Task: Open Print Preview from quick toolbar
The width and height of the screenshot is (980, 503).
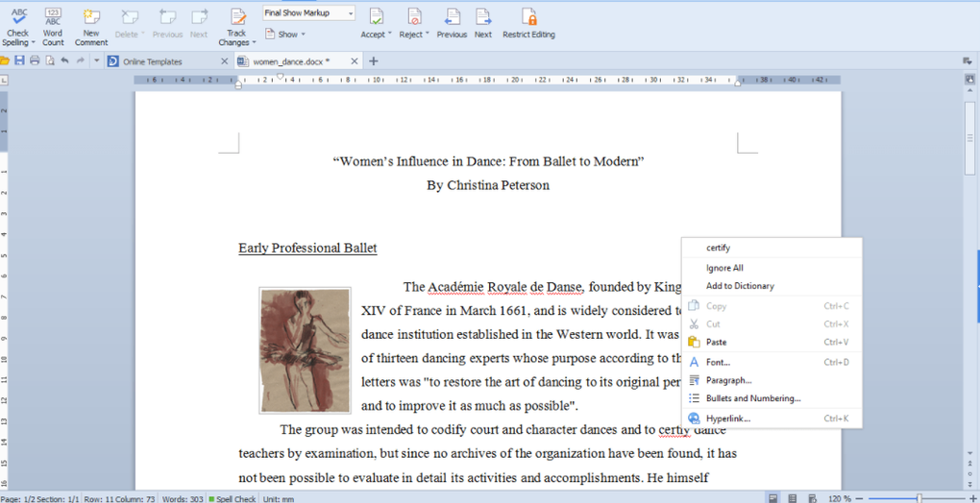Action: click(49, 61)
